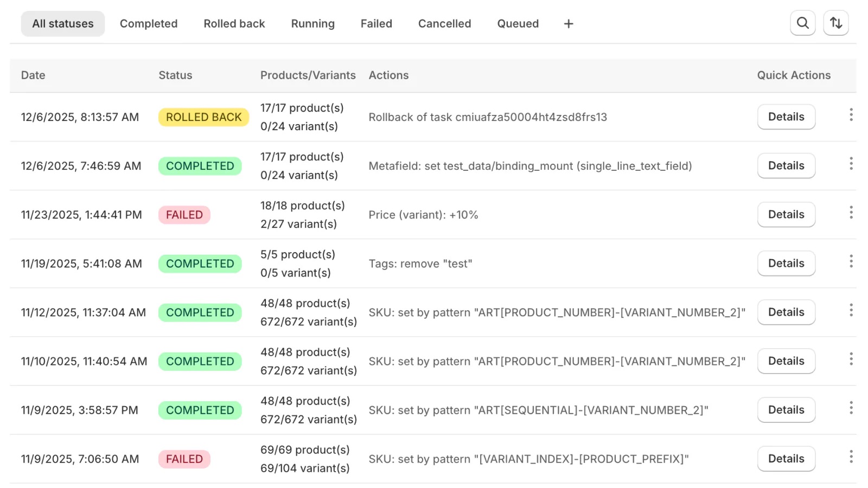Open more actions for 11/9/2025 3:58:57 PM row
Screen dimensions: 868x488
click(851, 408)
